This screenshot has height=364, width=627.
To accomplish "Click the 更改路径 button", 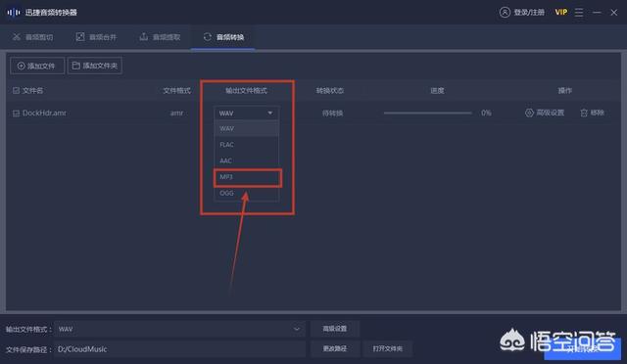I will point(335,348).
